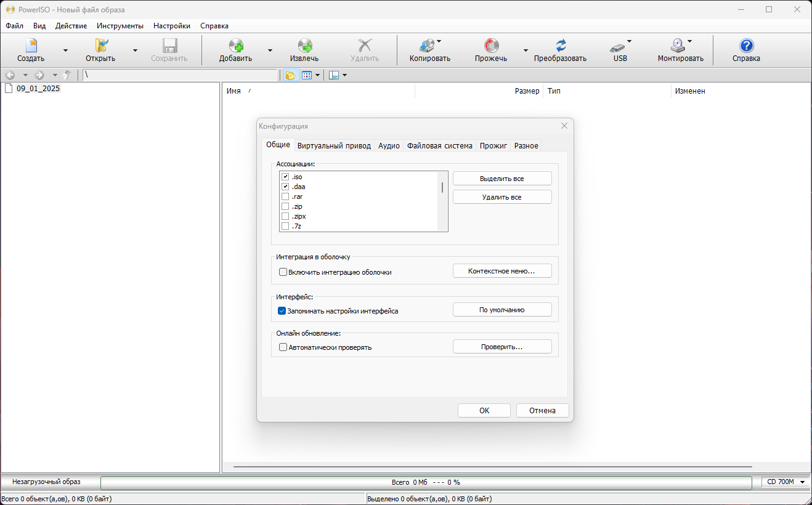
Task: Switch to Виртуальный привод tab
Action: 334,146
